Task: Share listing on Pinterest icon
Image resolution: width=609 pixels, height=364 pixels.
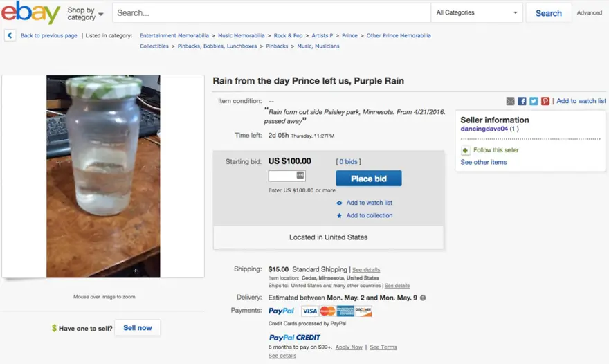Action: (545, 101)
